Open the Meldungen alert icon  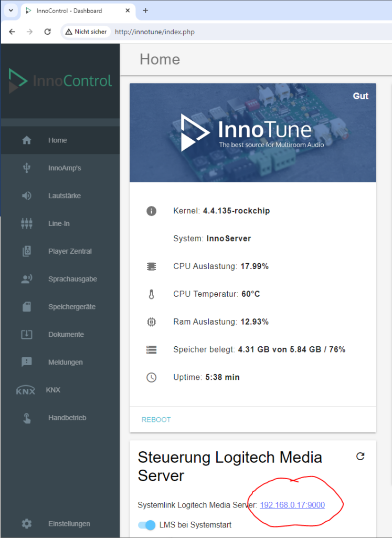point(27,362)
